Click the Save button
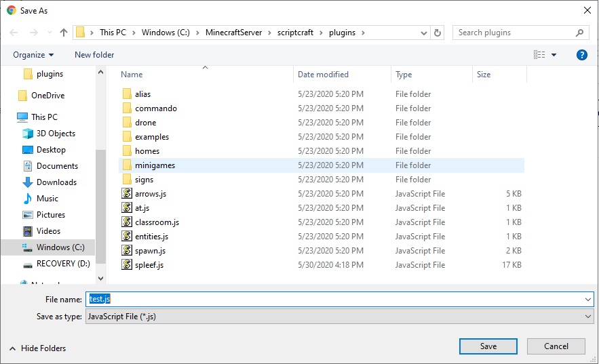This screenshot has height=364, width=599. point(488,346)
